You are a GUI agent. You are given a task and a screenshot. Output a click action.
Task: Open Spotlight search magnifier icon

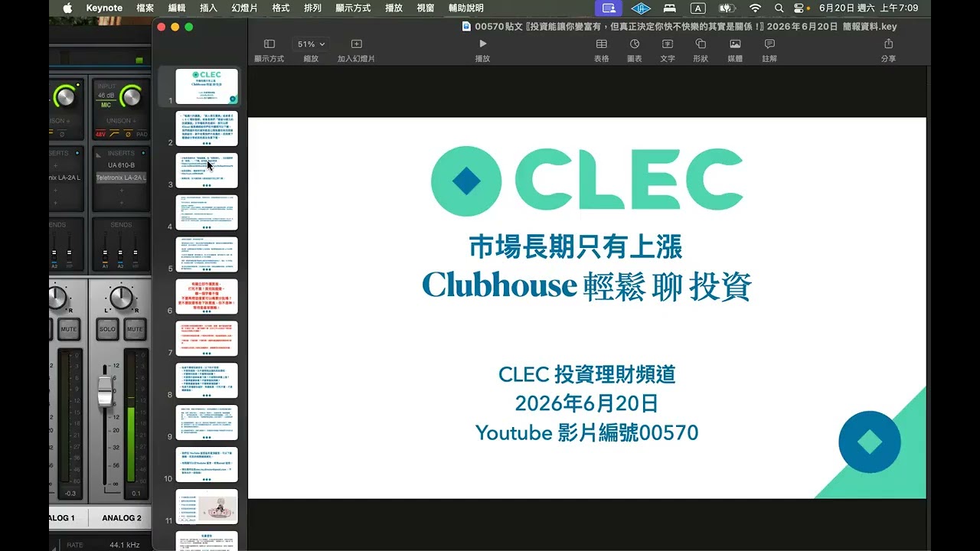pyautogui.click(x=779, y=8)
